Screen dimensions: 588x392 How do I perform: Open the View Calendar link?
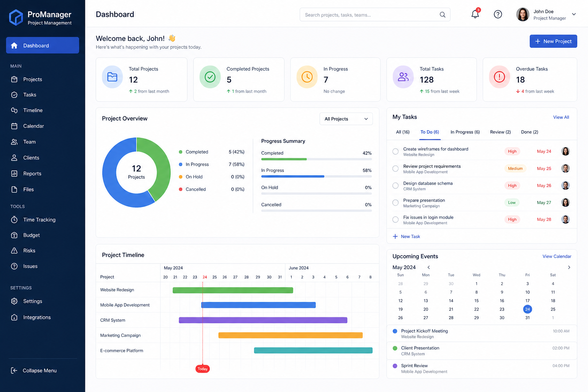tap(557, 256)
